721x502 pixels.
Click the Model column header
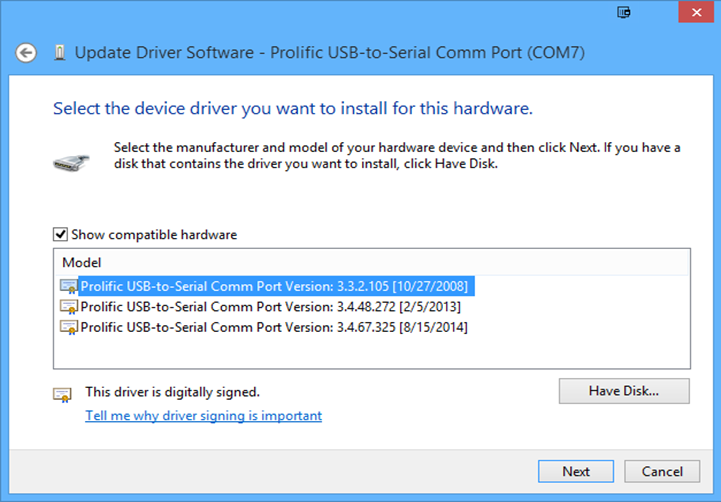coord(81,262)
